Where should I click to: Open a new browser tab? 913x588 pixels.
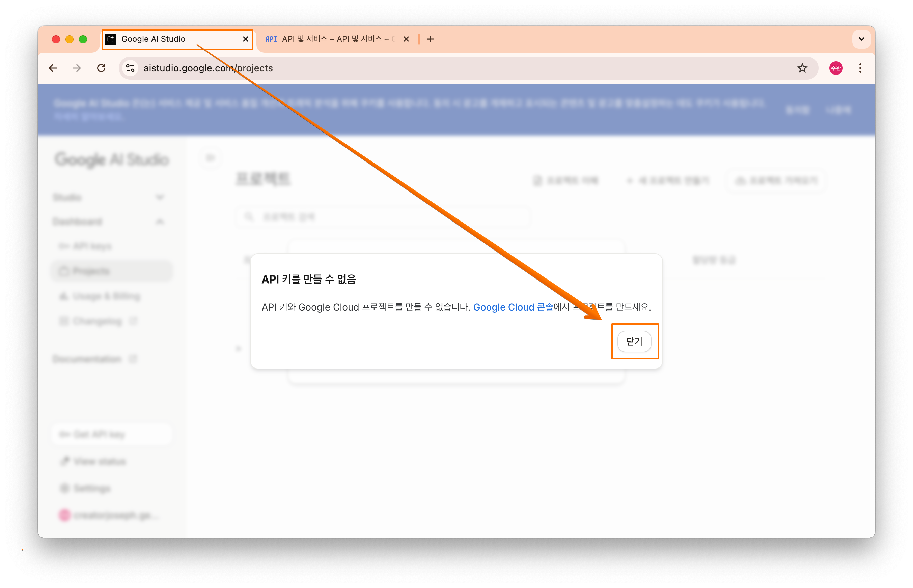[431, 39]
